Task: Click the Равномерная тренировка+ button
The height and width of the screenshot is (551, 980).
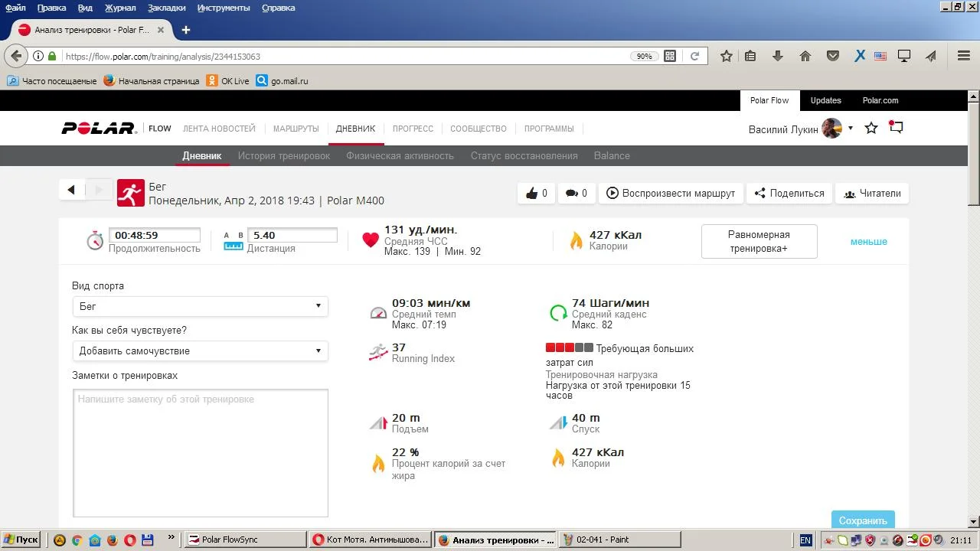Action: click(759, 242)
